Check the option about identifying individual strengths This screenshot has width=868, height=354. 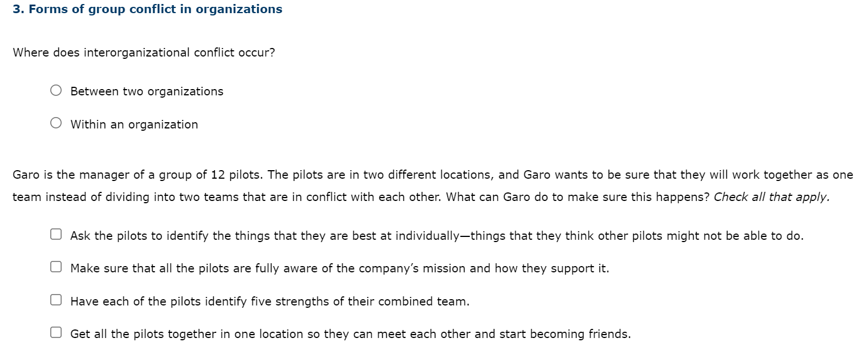(x=56, y=233)
